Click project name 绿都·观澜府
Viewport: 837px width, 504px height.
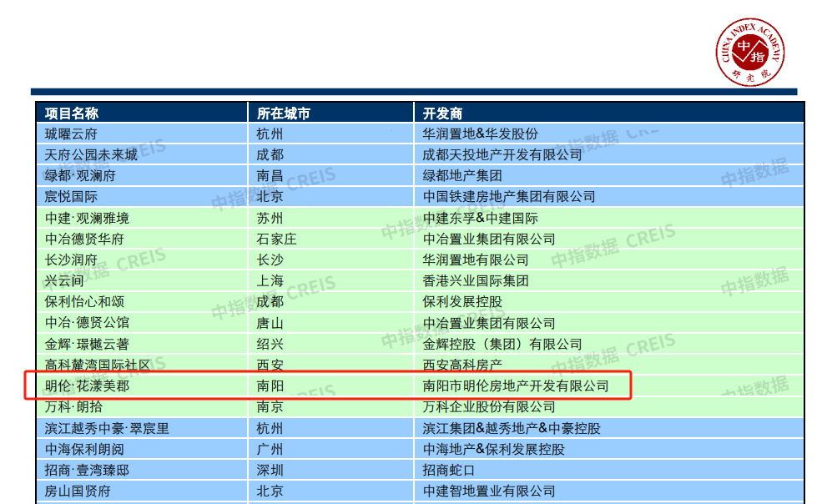[80, 176]
